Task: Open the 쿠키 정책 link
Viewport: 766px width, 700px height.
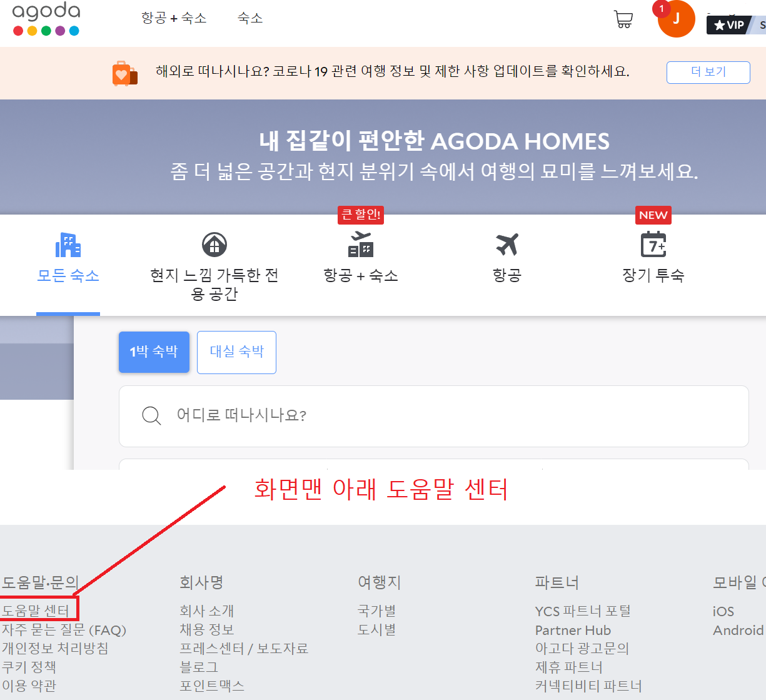Action: (x=29, y=667)
